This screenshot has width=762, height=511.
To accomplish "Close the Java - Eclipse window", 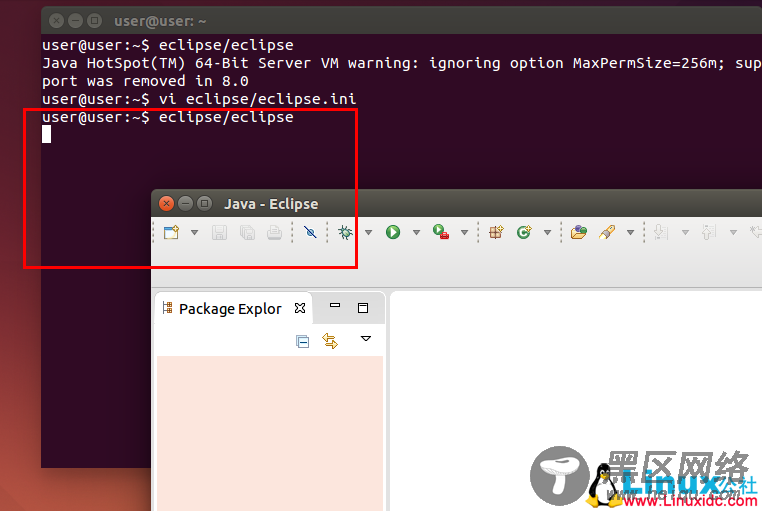I will click(166, 204).
